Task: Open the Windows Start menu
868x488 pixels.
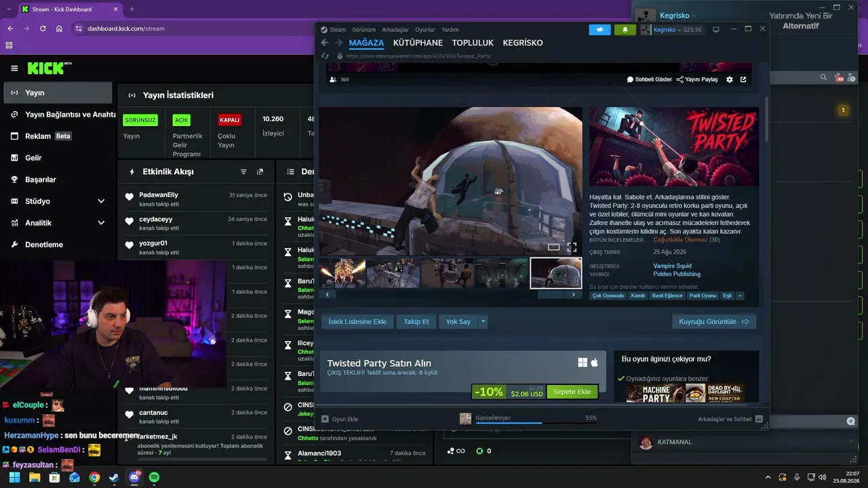Action: click(x=14, y=477)
